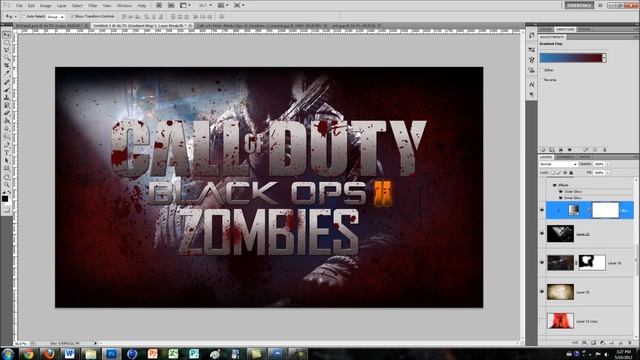Switch to the Channels tab
640x360 pixels.
(x=566, y=157)
